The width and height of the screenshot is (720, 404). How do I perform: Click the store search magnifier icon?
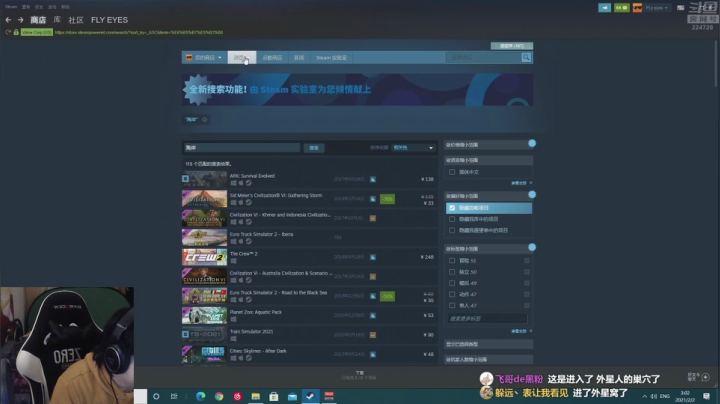pyautogui.click(x=526, y=57)
